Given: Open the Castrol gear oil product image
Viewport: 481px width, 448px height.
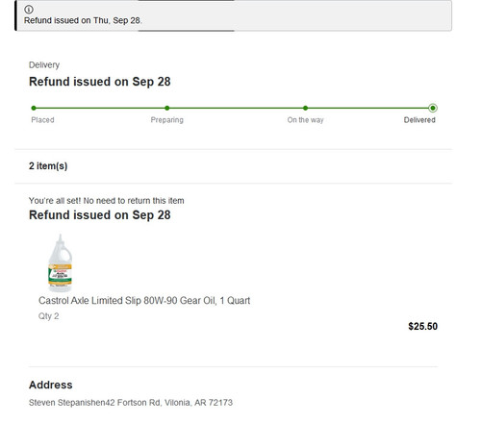Looking at the screenshot, I should (x=60, y=262).
